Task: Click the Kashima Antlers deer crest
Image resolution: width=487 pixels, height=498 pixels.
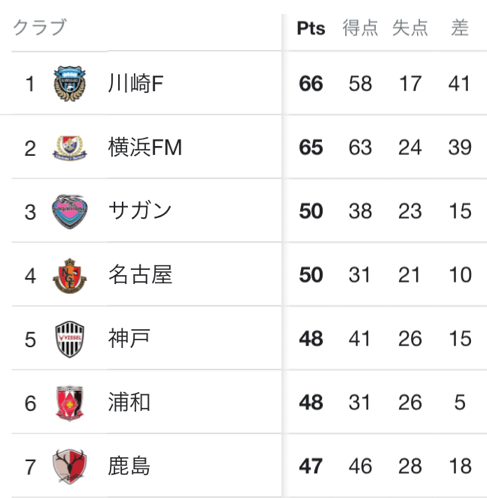Action: (70, 466)
